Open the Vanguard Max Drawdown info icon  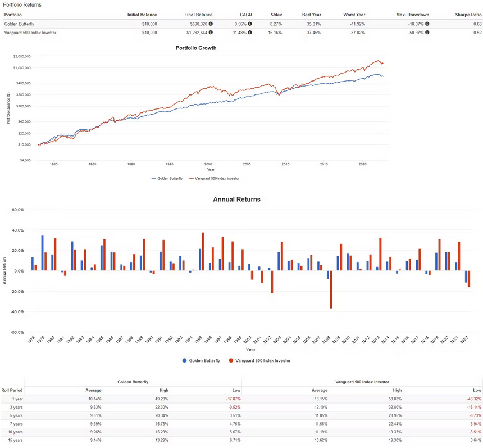(x=427, y=33)
